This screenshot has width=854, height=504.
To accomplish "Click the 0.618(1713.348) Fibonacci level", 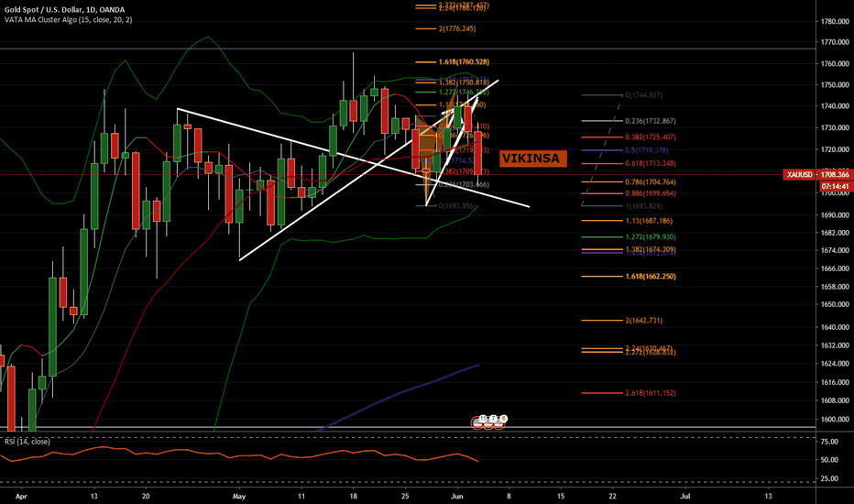I will (x=651, y=163).
